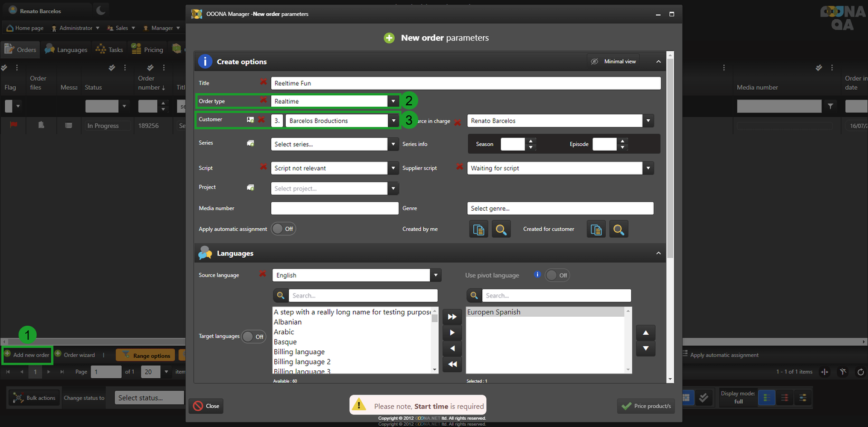Viewport: 868px width, 427px height.
Task: Enable the Use pivot language toggle
Action: pos(557,275)
